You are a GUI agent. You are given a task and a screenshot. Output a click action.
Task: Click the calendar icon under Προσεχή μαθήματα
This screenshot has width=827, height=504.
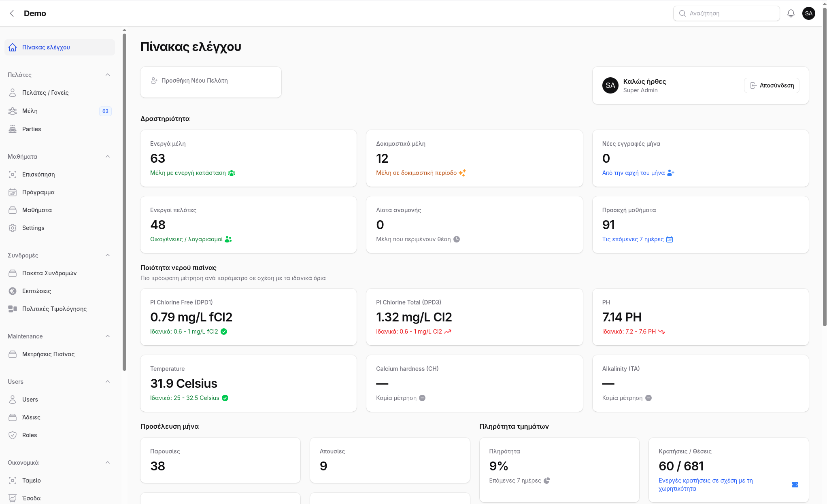(x=670, y=239)
